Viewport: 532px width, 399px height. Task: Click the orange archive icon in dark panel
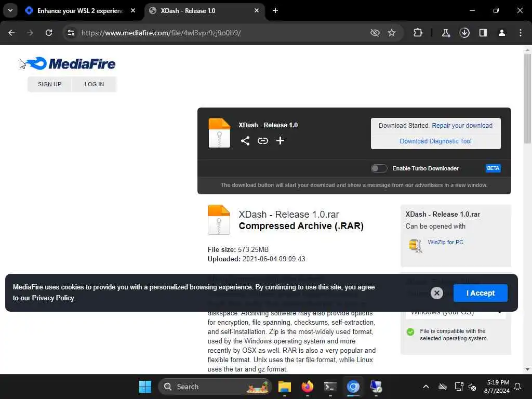point(219,133)
